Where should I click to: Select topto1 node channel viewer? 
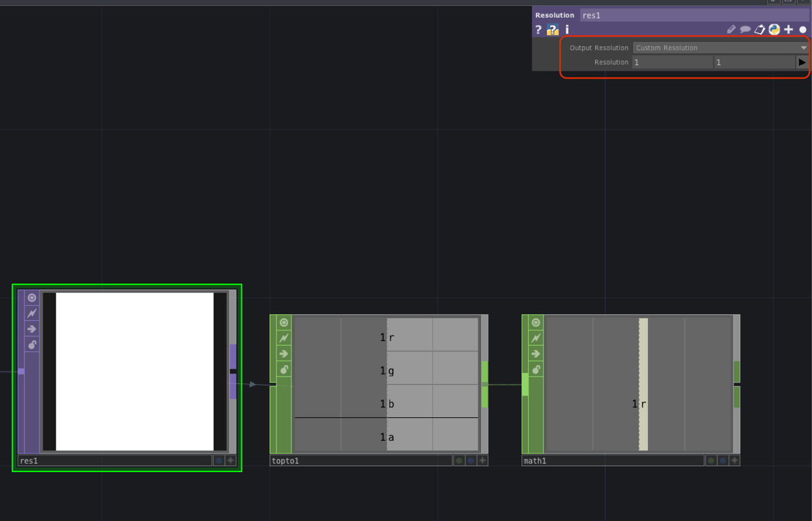click(386, 383)
